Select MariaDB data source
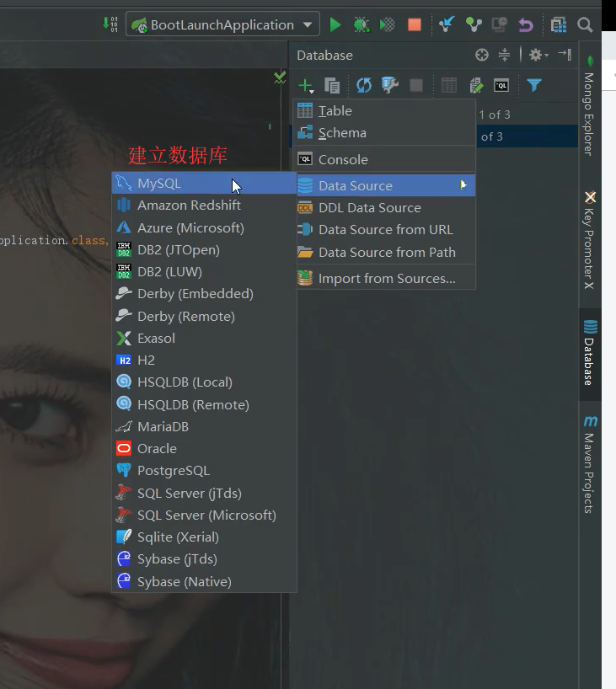Viewport: 616px width, 689px height. tap(205, 427)
